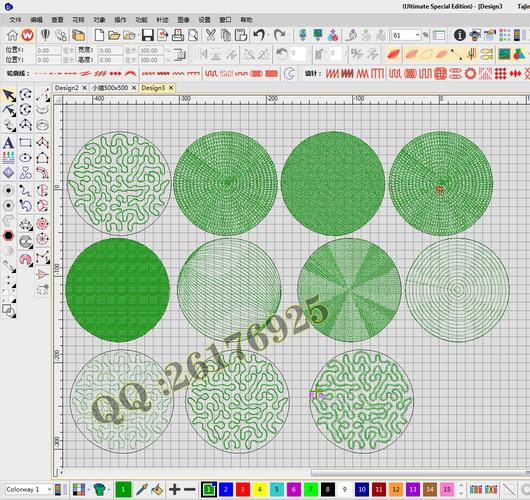This screenshot has width=530, height=500.
Task: Select the lettering A tool
Action: click(9, 142)
